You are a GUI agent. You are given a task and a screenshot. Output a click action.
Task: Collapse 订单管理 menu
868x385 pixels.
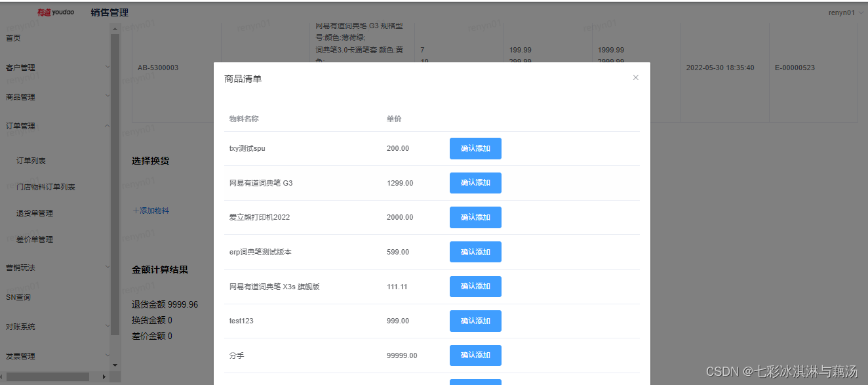[x=55, y=126]
